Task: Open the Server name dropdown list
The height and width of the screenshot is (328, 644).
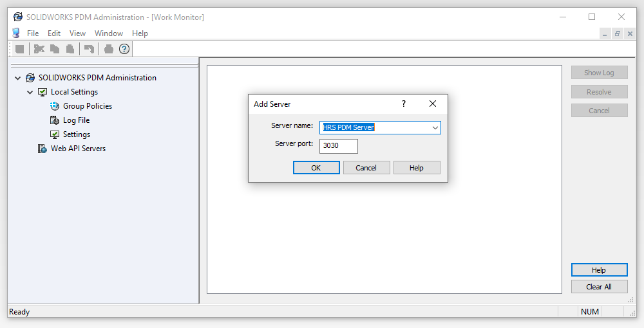Action: pyautogui.click(x=435, y=127)
